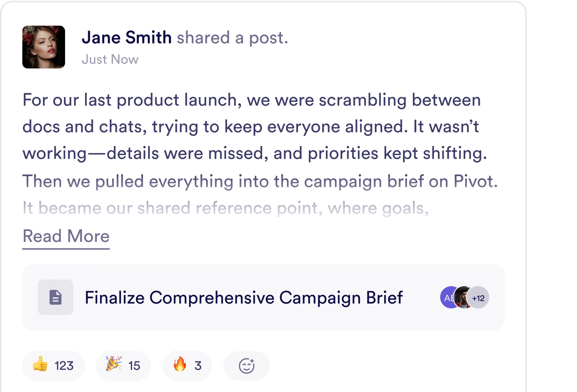Show the +12 additional members badge
Screen dimensions: 577x392
pos(479,298)
